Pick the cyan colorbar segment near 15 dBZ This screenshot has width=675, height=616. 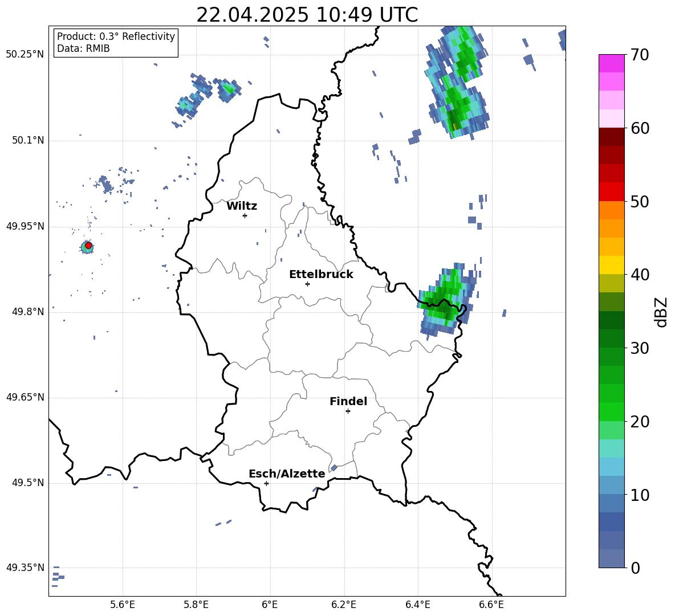pos(611,448)
